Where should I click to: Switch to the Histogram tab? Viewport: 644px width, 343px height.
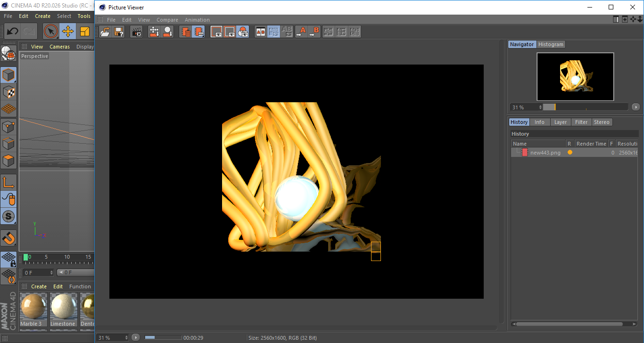pos(551,44)
